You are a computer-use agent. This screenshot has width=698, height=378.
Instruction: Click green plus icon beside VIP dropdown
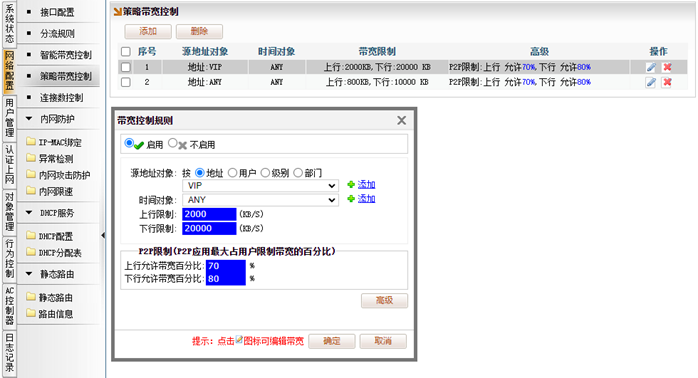tap(351, 184)
